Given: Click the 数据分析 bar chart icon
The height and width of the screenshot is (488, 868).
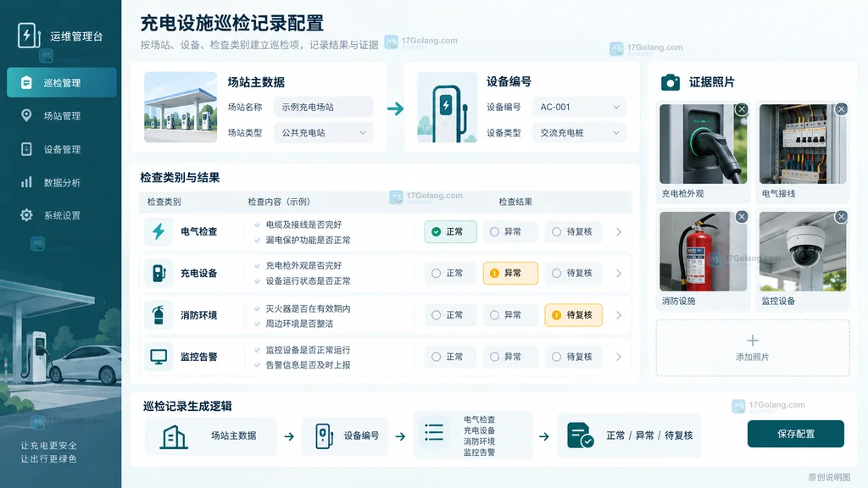Looking at the screenshot, I should coord(26,182).
